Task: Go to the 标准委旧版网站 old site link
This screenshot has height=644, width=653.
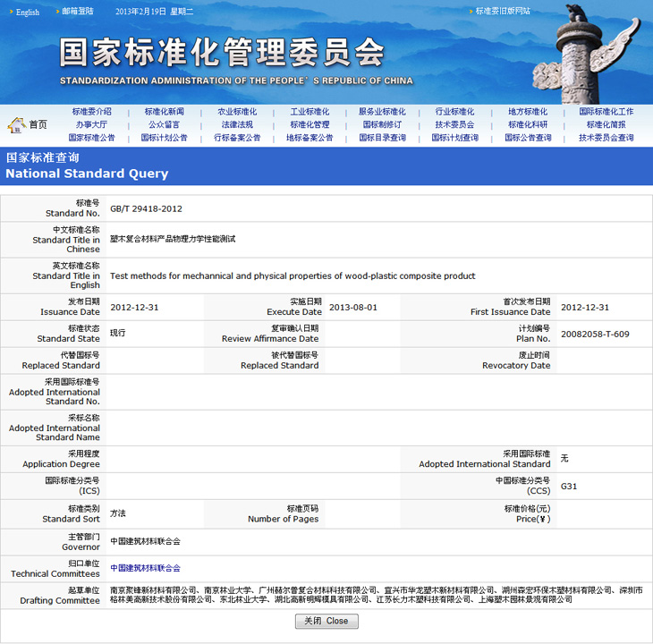Action: click(x=503, y=12)
